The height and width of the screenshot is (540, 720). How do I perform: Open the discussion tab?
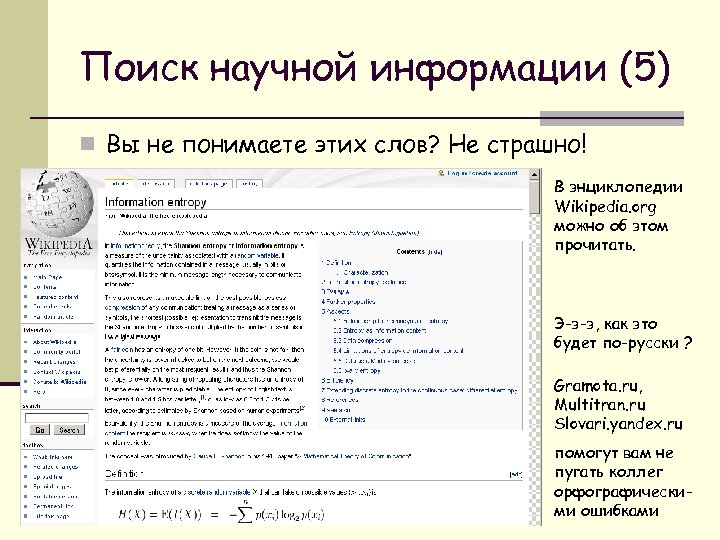156,184
